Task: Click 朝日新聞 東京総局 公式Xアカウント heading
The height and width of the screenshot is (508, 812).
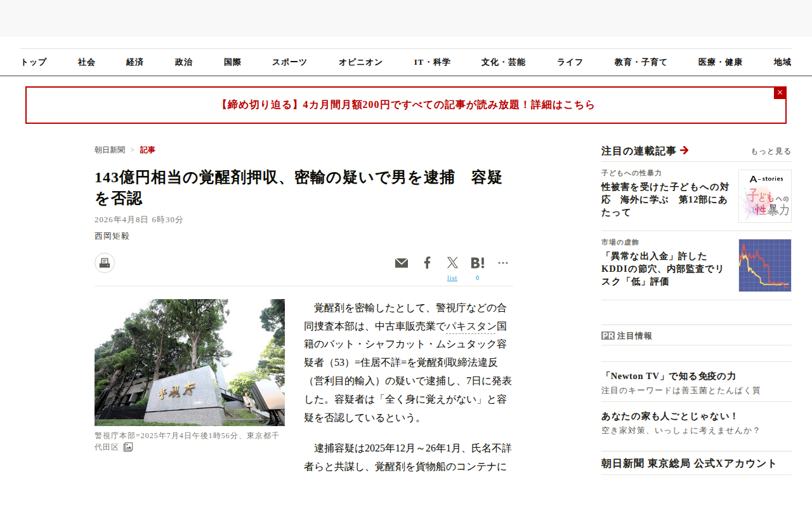Action: [x=689, y=463]
